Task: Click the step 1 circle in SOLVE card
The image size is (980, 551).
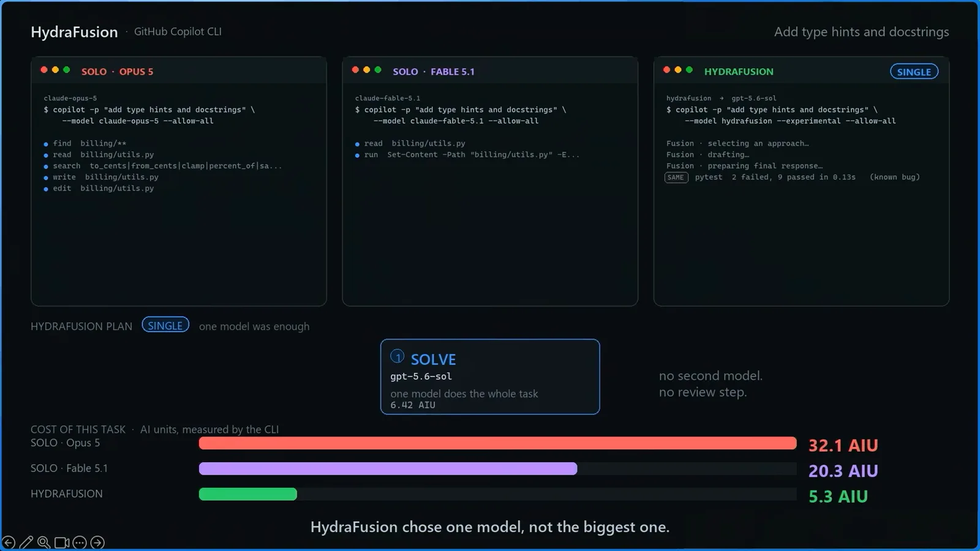Action: [398, 356]
